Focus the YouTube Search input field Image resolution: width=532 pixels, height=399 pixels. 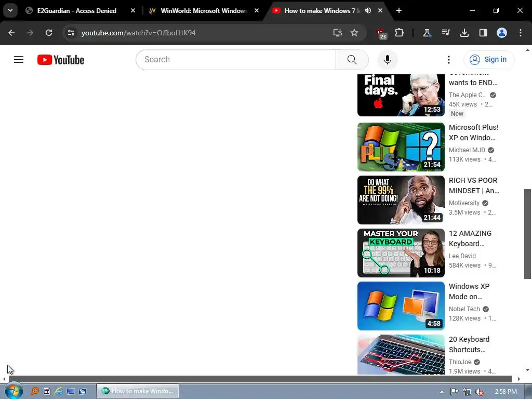point(236,60)
